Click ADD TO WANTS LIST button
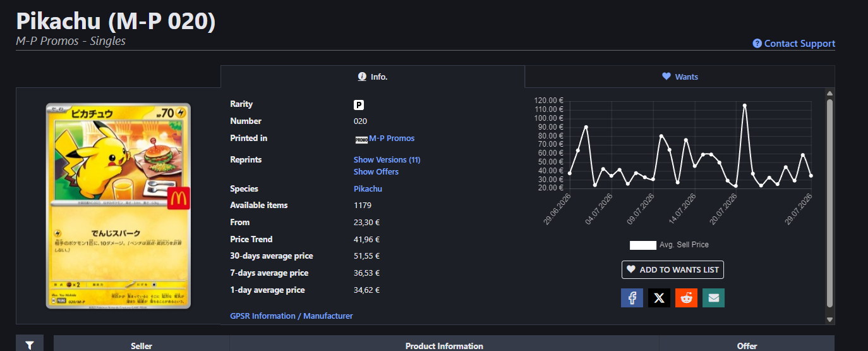868x351 pixels. pyautogui.click(x=673, y=269)
